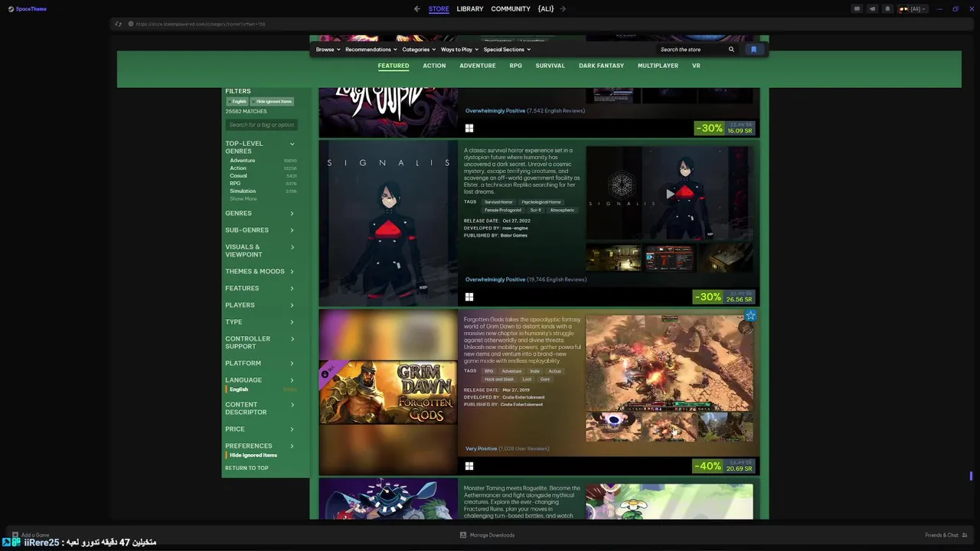Open the Ways to Play dropdown
The image size is (980, 551).
tap(459, 50)
